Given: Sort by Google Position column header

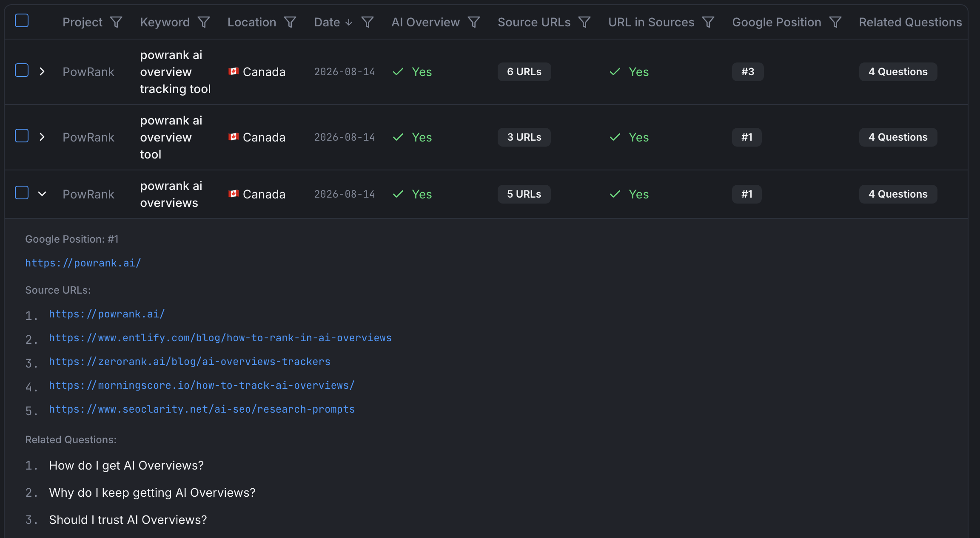Looking at the screenshot, I should pyautogui.click(x=777, y=22).
